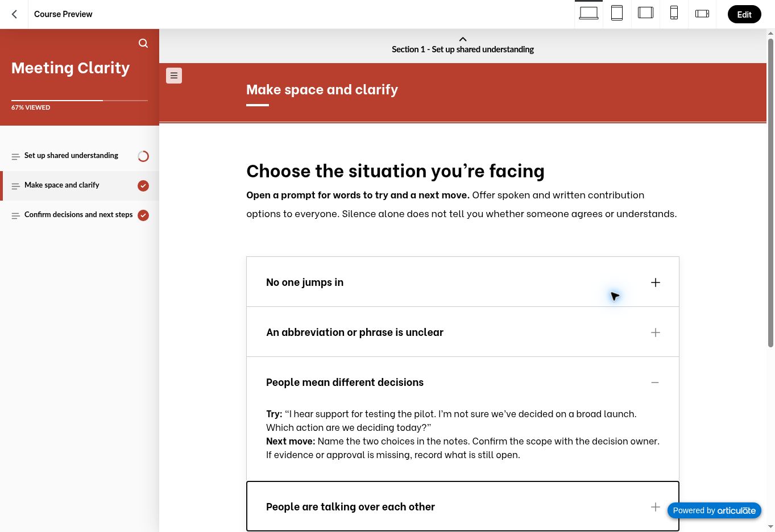Go back using the left arrow
The width and height of the screenshot is (775, 532).
[x=15, y=14]
